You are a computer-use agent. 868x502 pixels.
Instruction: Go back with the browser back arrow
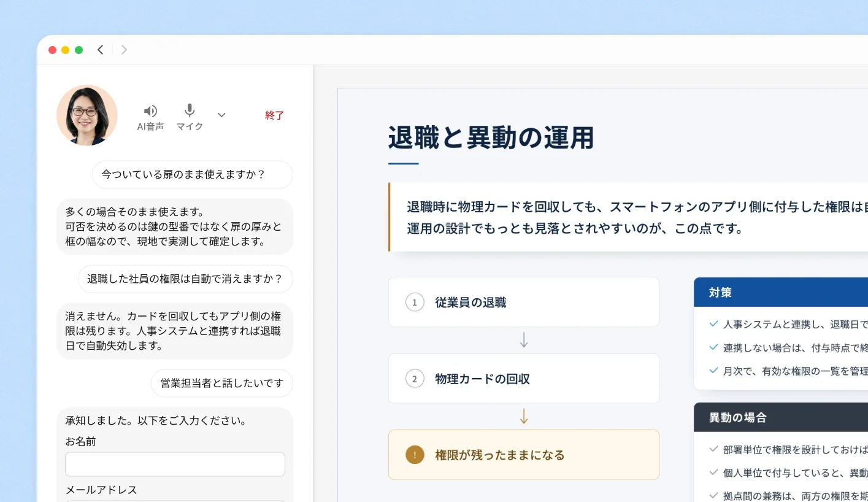pyautogui.click(x=101, y=50)
